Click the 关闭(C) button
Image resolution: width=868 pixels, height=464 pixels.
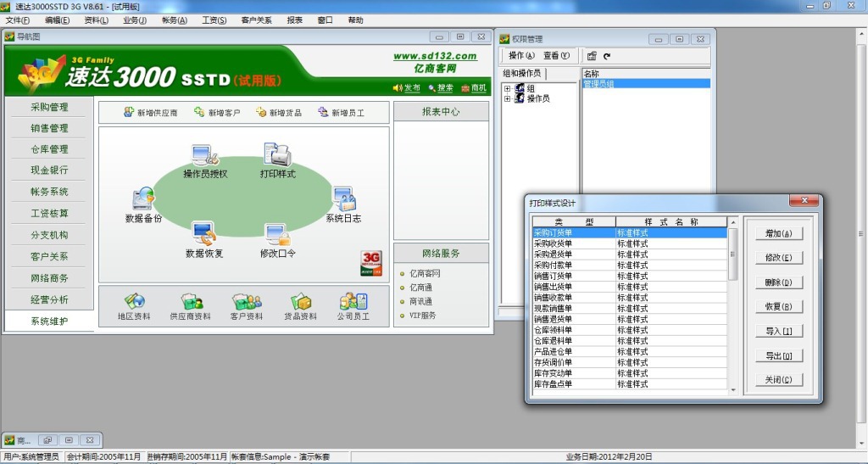coord(778,380)
